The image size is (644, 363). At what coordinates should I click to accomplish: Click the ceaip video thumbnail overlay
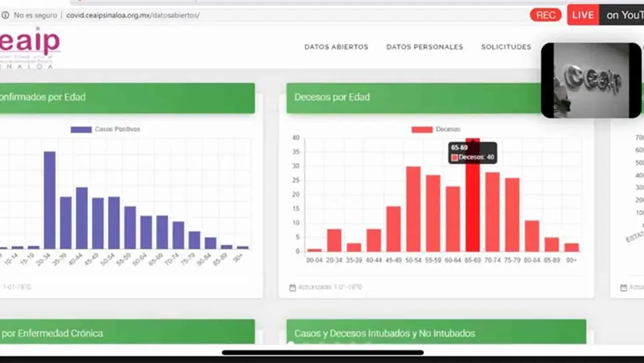tap(591, 80)
